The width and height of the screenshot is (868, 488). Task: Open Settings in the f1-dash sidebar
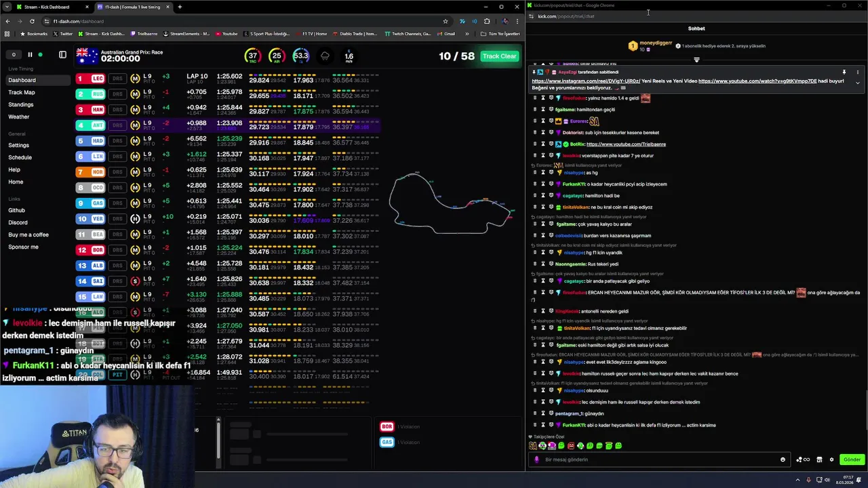pos(18,145)
